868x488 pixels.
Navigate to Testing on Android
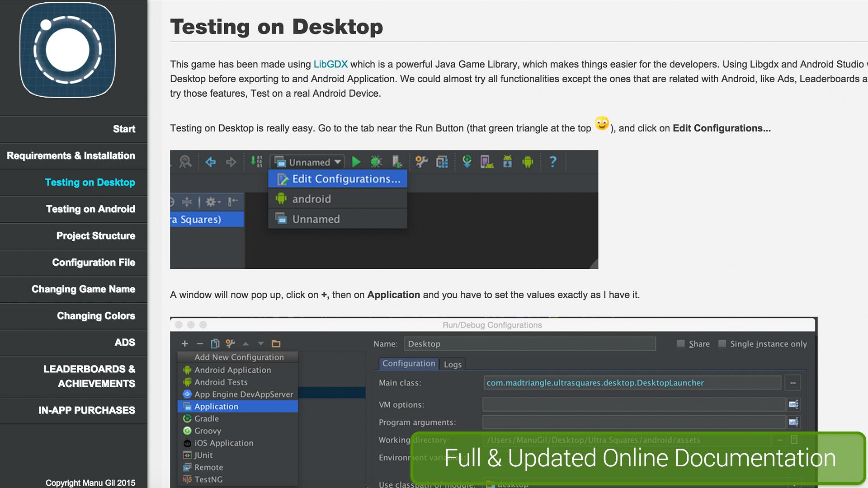click(x=74, y=209)
